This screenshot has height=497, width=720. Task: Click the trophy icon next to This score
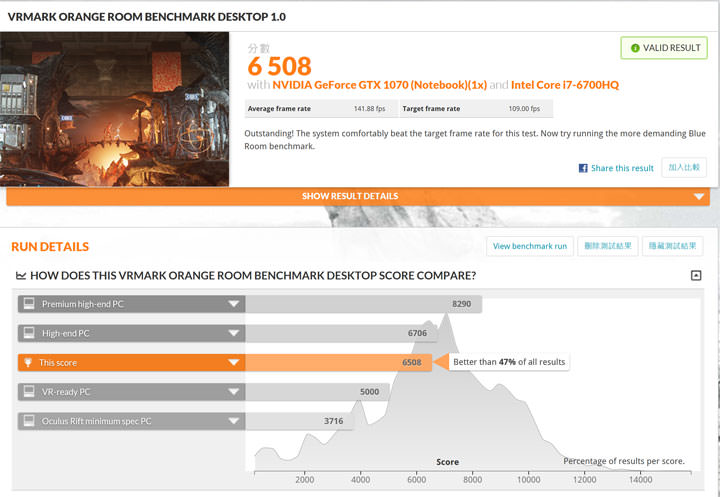point(29,363)
